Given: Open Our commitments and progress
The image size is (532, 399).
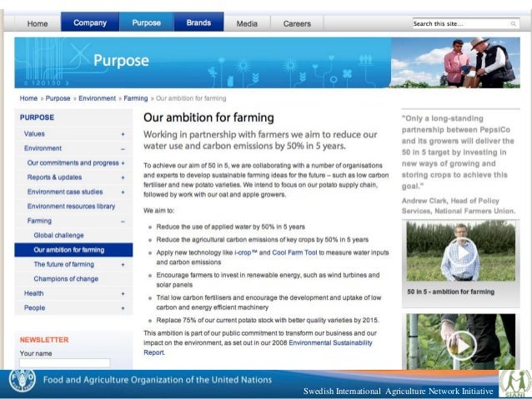Looking at the screenshot, I should 73,162.
